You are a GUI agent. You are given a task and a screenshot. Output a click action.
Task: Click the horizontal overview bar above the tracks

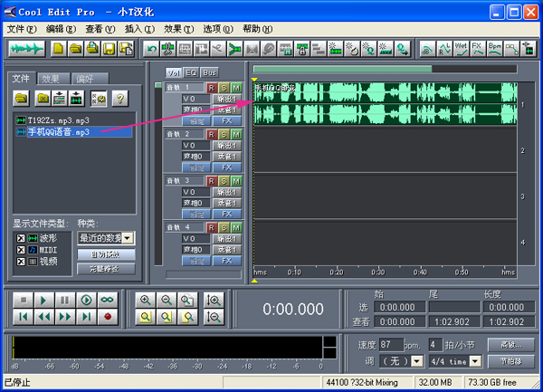[x=386, y=69]
